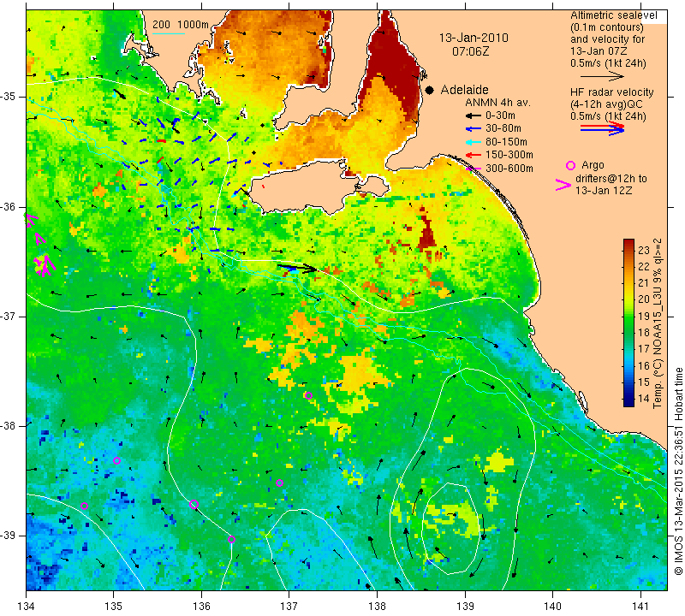Click the longitude axis label '140'

552,607
